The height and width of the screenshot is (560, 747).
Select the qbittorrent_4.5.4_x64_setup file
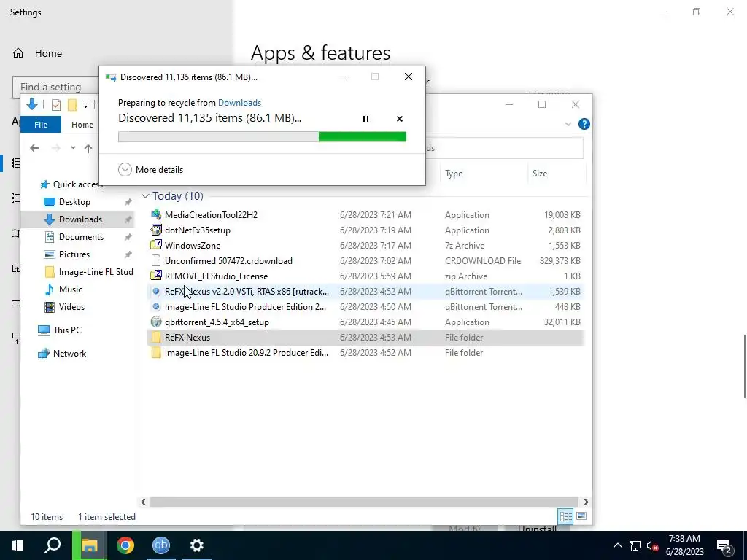coord(365,322)
